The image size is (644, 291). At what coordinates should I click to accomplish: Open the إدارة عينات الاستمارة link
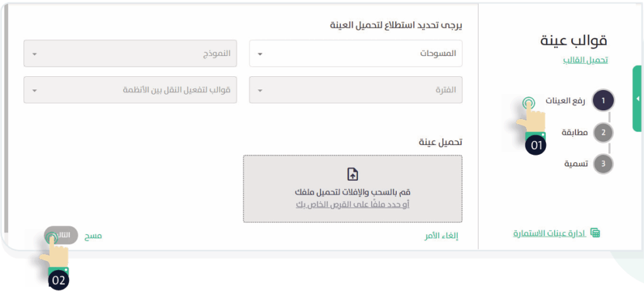(550, 234)
